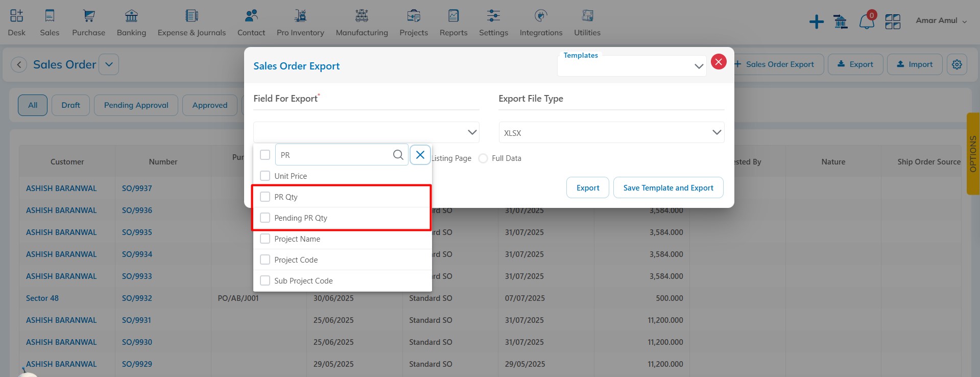This screenshot has width=980, height=377.
Task: Expand the Sales Order title dropdown arrow
Action: pos(109,64)
